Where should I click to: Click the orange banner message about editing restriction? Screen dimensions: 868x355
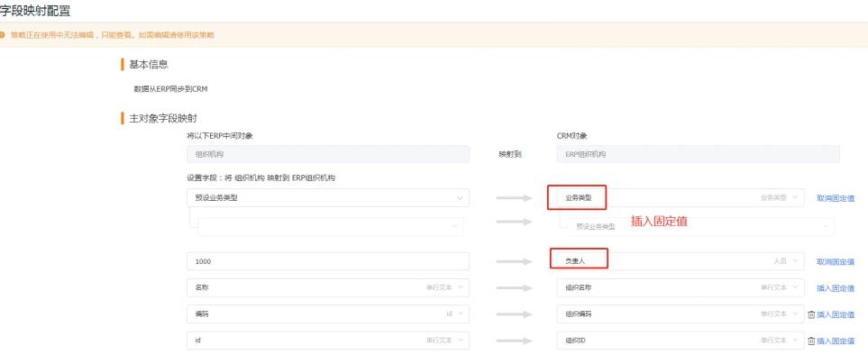113,35
